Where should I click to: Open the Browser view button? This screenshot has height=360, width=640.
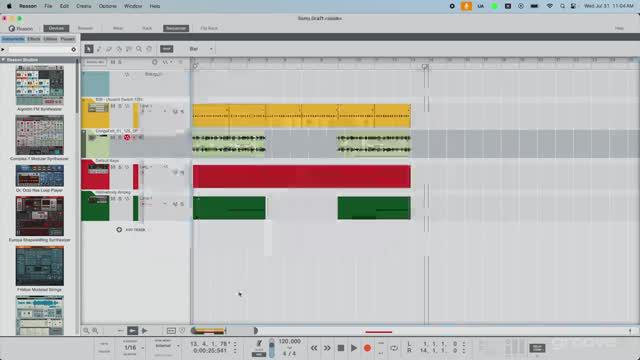point(85,28)
